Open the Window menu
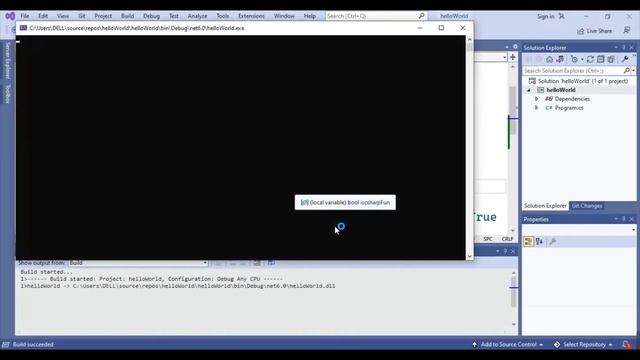 [284, 16]
